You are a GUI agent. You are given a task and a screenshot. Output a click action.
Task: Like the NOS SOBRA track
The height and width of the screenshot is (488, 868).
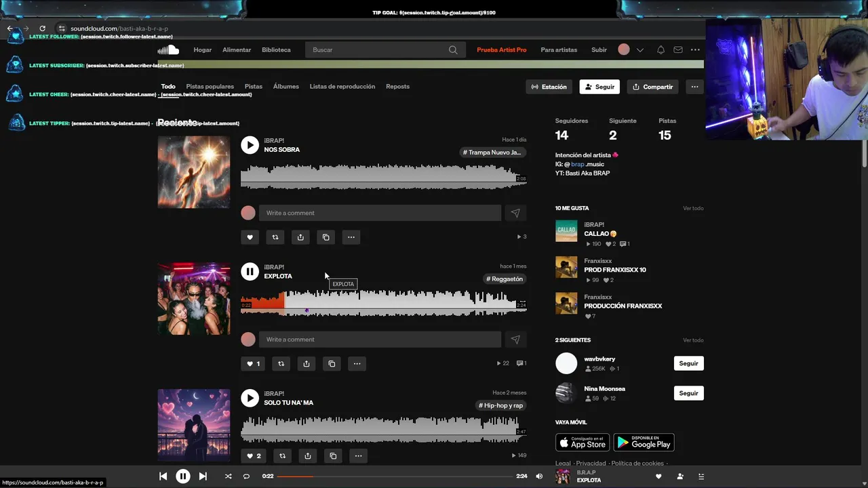[250, 237]
